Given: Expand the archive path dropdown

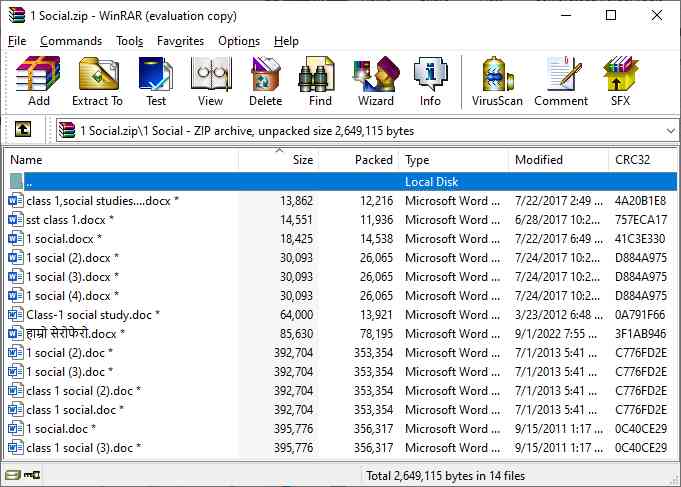Looking at the screenshot, I should [670, 130].
